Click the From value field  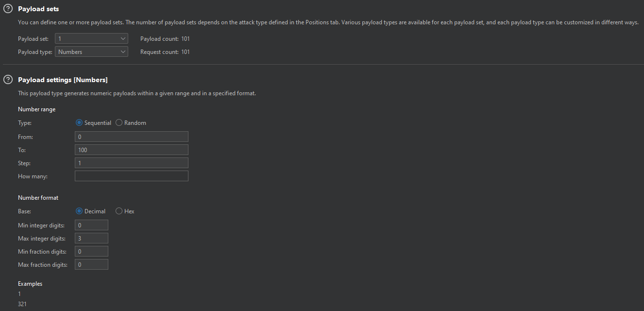coord(131,137)
